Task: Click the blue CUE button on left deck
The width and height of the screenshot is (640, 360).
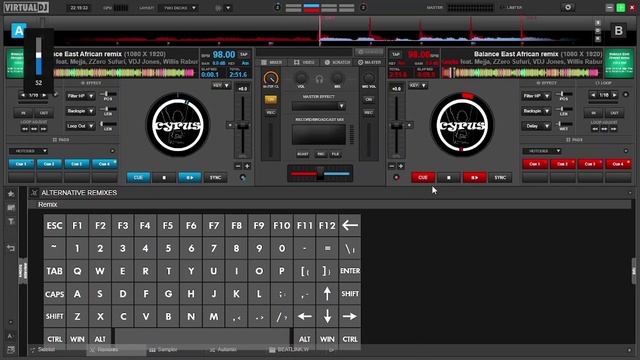Action: pos(138,178)
